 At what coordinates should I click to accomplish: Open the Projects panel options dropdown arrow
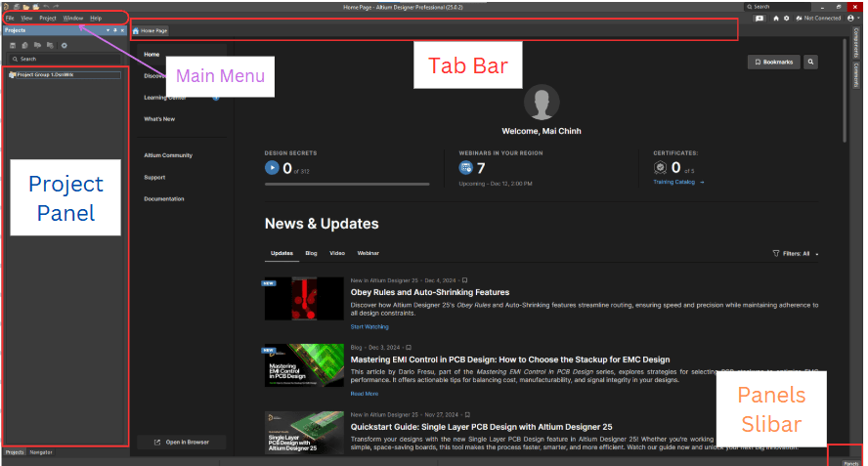point(108,30)
